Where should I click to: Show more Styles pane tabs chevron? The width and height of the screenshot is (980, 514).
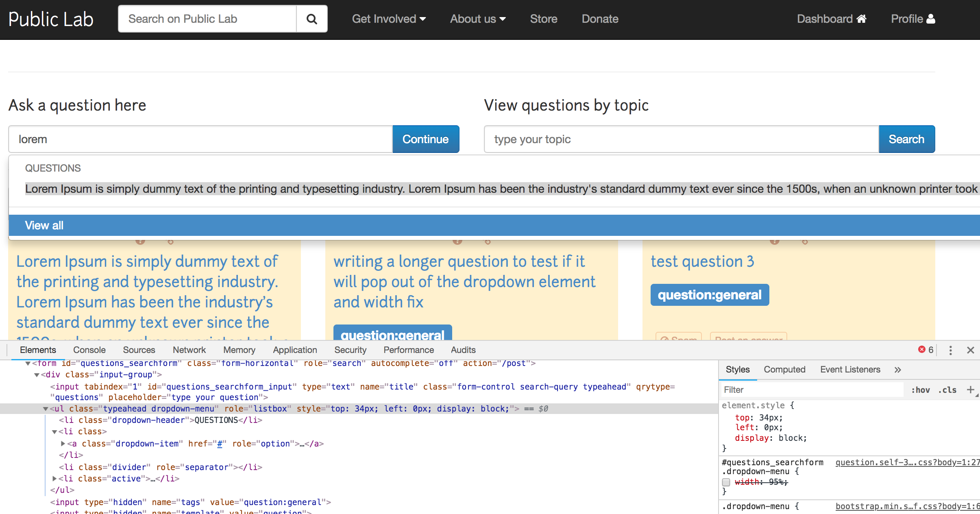[898, 370]
